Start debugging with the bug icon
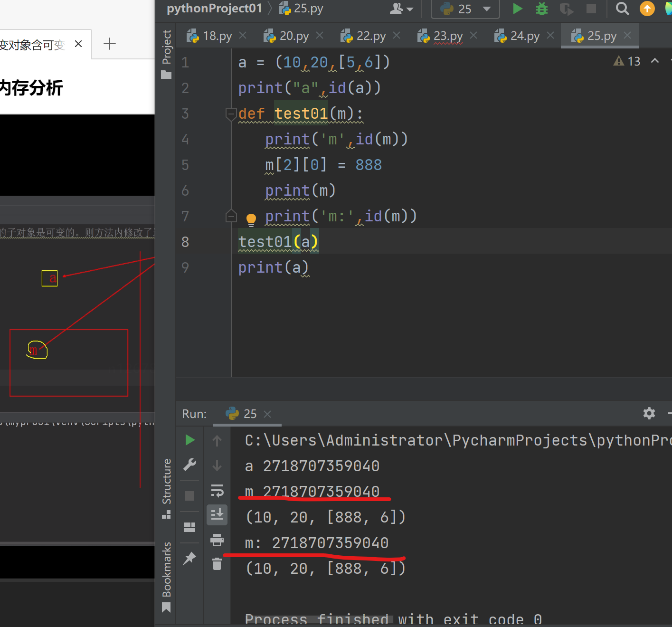Screen dimensions: 672x627 542,9
